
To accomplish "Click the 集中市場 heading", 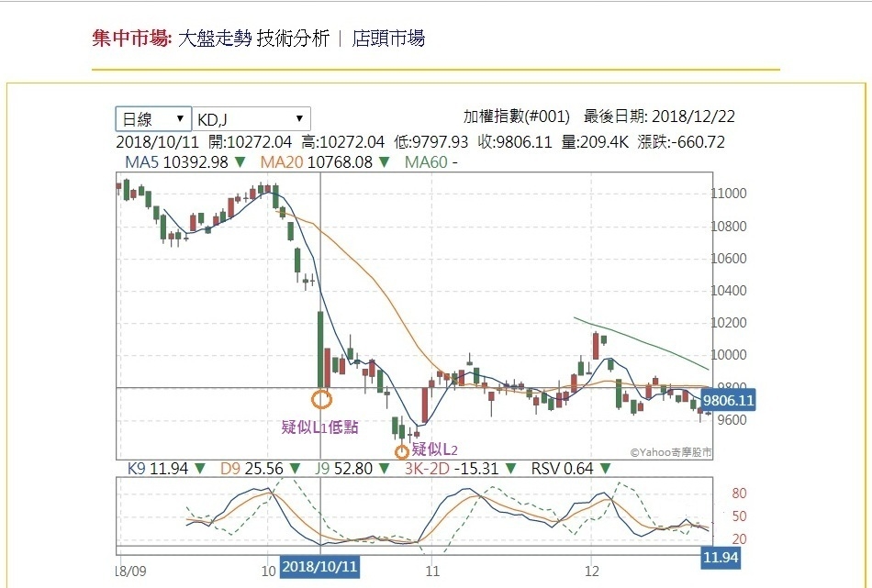I will click(132, 39).
